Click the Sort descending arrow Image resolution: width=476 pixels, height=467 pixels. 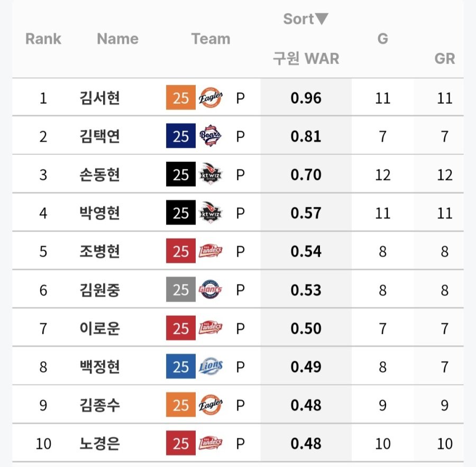[322, 19]
